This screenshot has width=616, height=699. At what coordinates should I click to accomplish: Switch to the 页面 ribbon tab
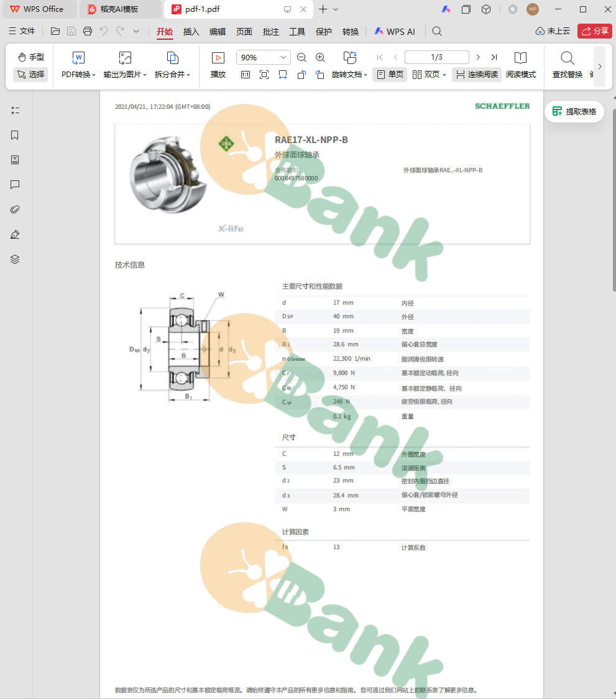[244, 32]
